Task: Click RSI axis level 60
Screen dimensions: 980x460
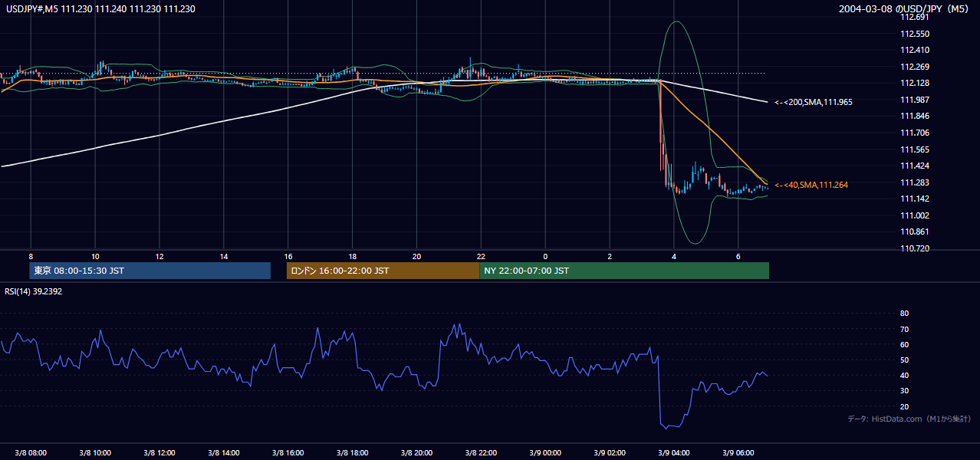Action: pyautogui.click(x=904, y=344)
